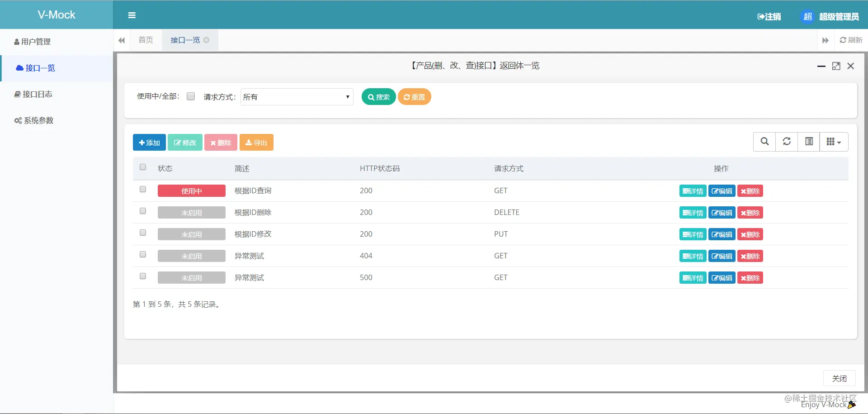The height and width of the screenshot is (414, 868).
Task: Minimize the 返回体一览 dialog
Action: coord(821,66)
